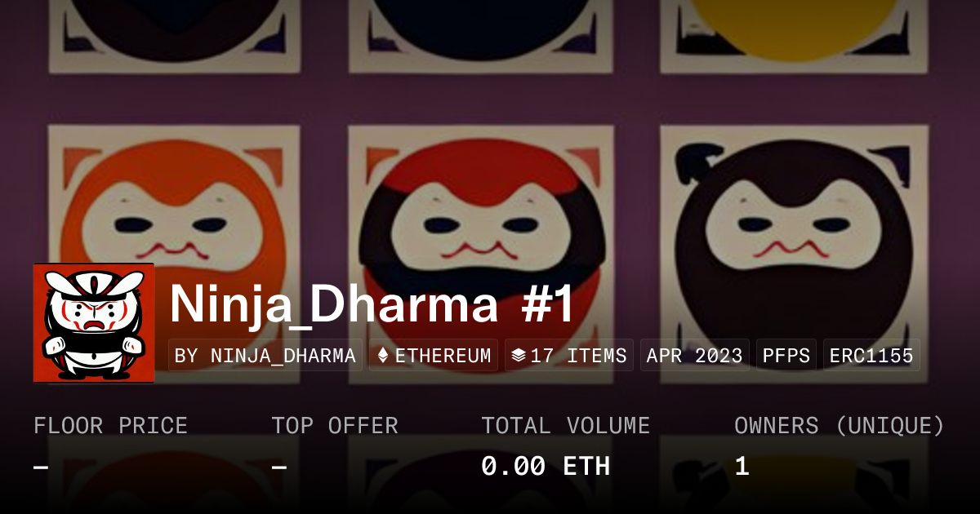Click the 17 ITEMS badge
The height and width of the screenshot is (514, 980).
pyautogui.click(x=568, y=356)
